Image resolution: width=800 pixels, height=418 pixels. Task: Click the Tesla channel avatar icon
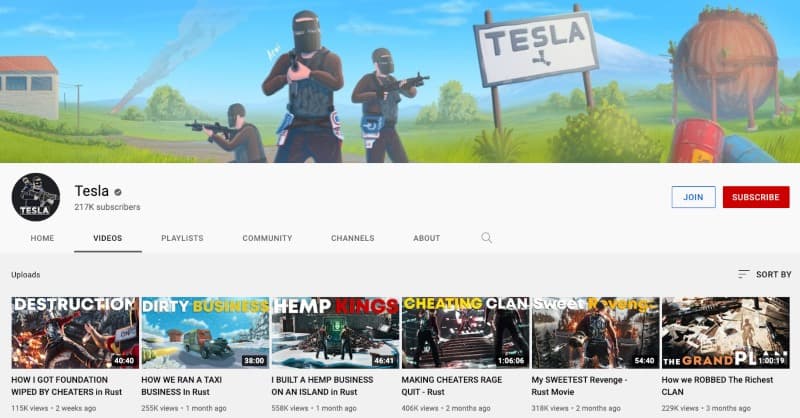pyautogui.click(x=36, y=197)
